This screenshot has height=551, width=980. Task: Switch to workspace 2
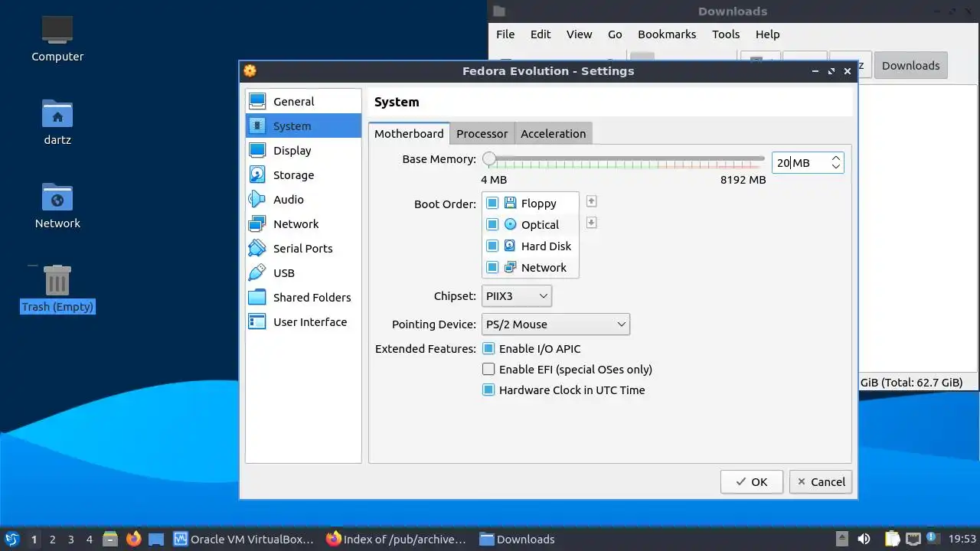click(x=52, y=540)
